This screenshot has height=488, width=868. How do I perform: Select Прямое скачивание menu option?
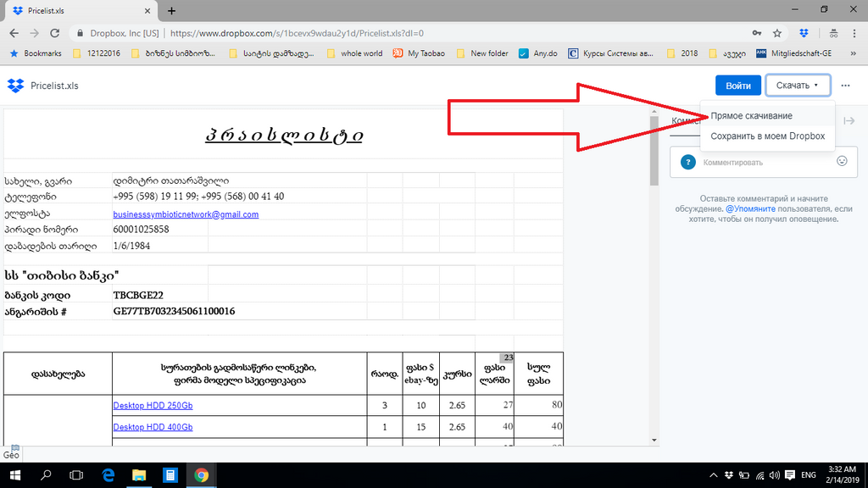pos(751,115)
